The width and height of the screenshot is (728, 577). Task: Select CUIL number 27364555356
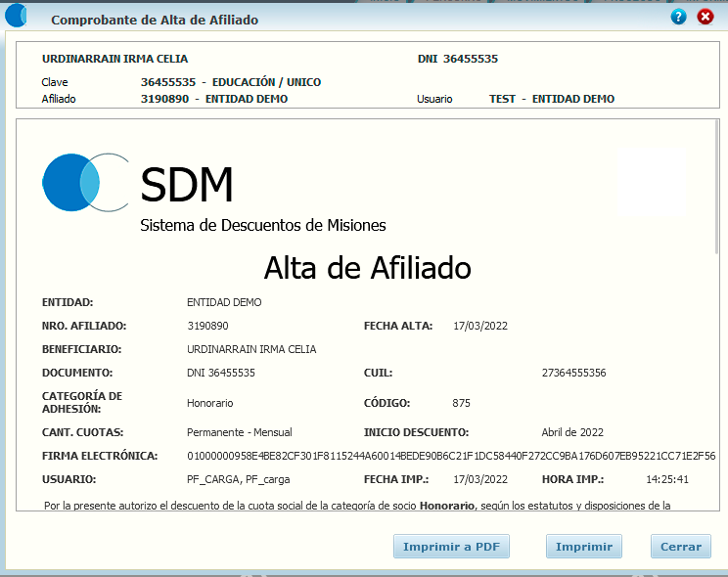coord(573,373)
